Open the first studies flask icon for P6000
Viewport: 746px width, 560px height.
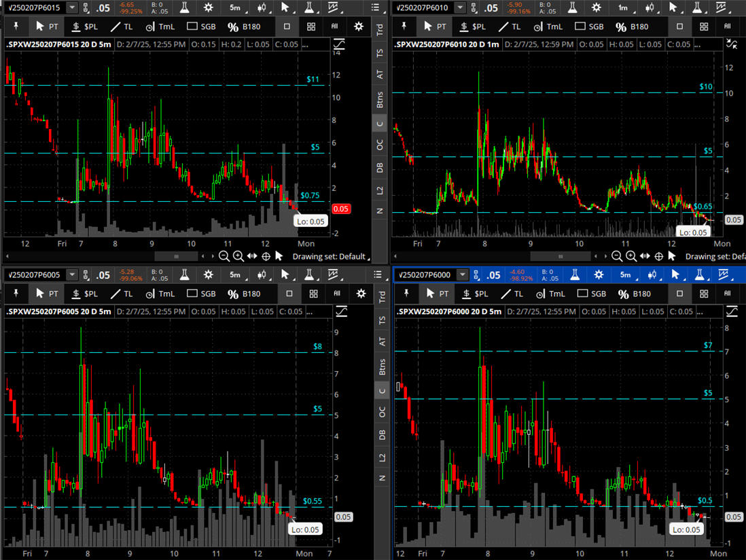[574, 275]
